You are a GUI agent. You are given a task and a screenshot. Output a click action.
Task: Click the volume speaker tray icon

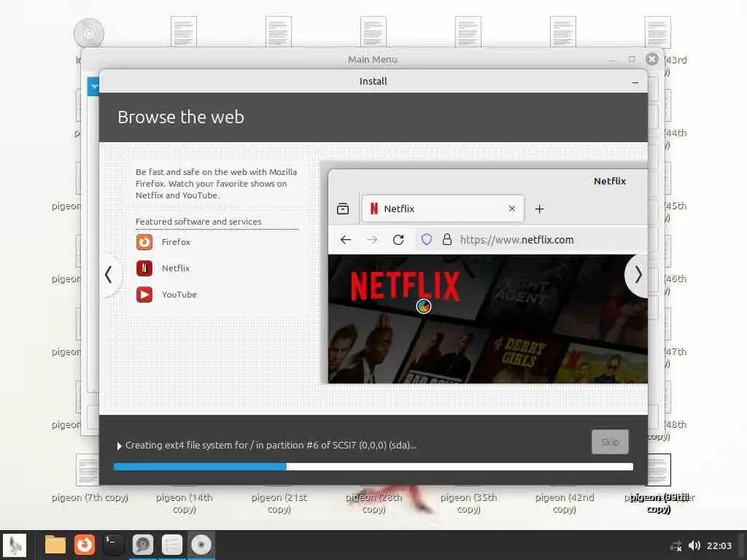[694, 545]
